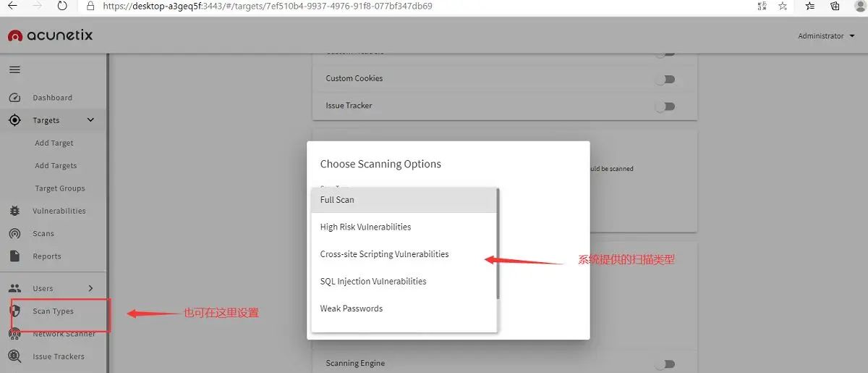This screenshot has width=868, height=373.
Task: Click the Vulnerabilities bug icon
Action: 14,211
